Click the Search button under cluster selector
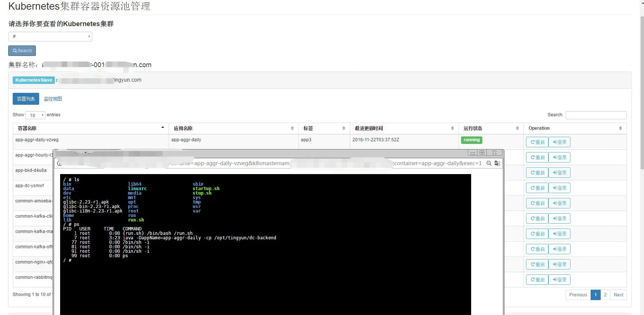 click(x=22, y=51)
